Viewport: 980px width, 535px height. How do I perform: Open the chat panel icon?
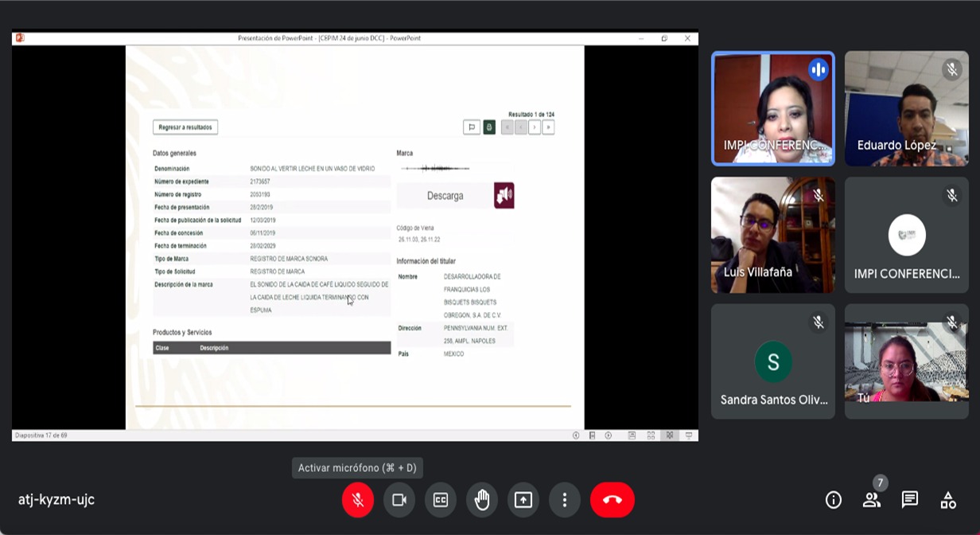(910, 500)
